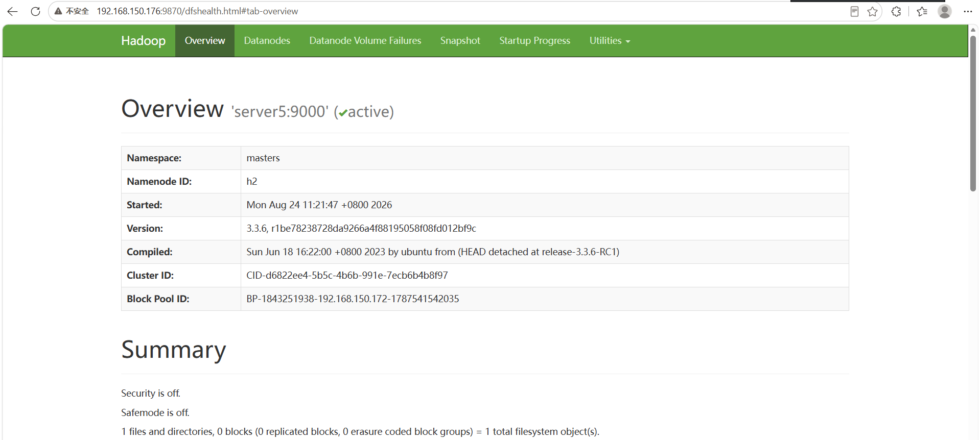Click the Cluster ID value CID-d6822ee4
The height and width of the screenshot is (440, 980).
347,276
